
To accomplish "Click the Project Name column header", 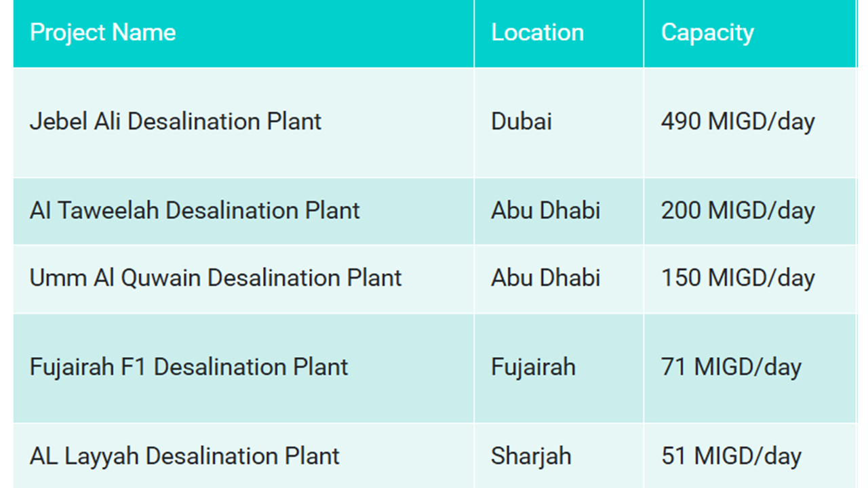I will tap(103, 33).
